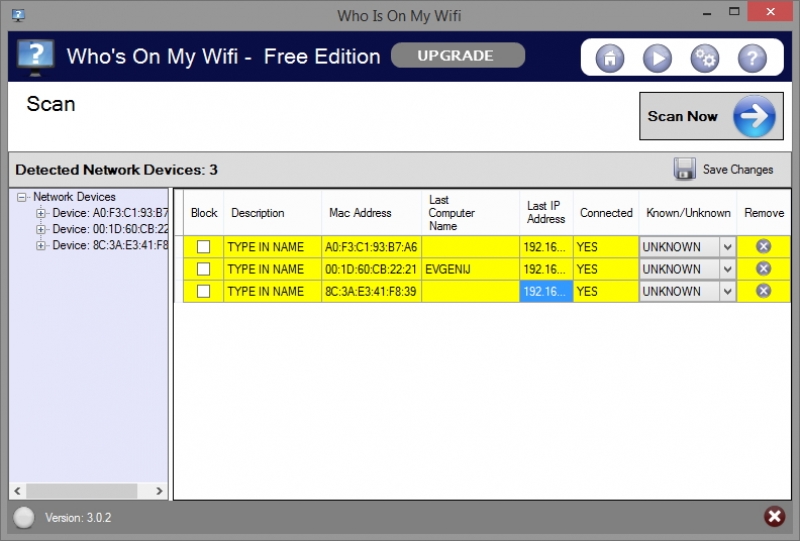The image size is (800, 541).
Task: Click the app logo monitor icon in the header
Action: click(x=35, y=58)
